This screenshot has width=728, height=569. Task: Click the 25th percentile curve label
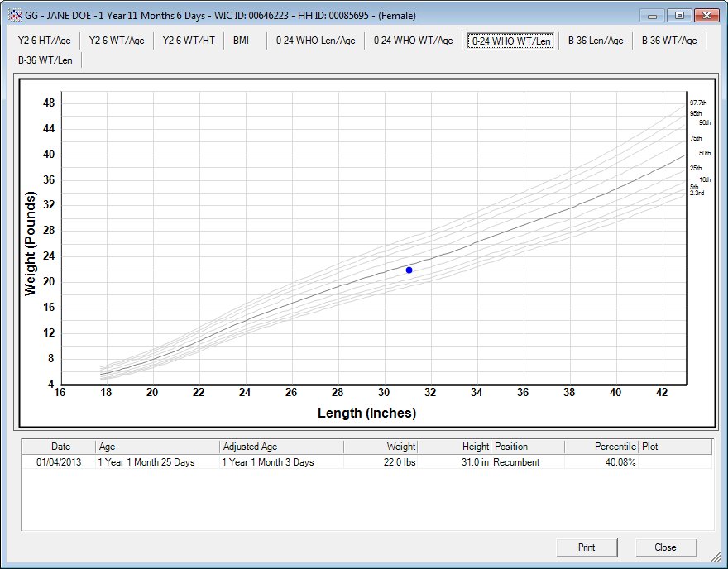pyautogui.click(x=696, y=168)
